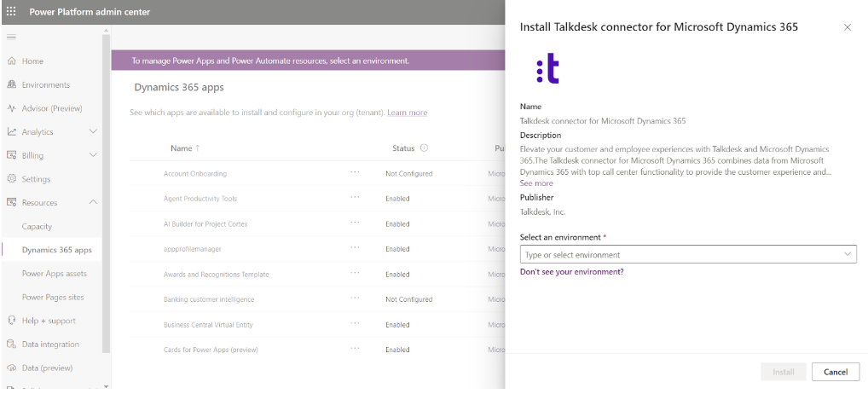Viewport: 868px width, 394px height.
Task: Open Environments in navigation
Action: point(46,84)
